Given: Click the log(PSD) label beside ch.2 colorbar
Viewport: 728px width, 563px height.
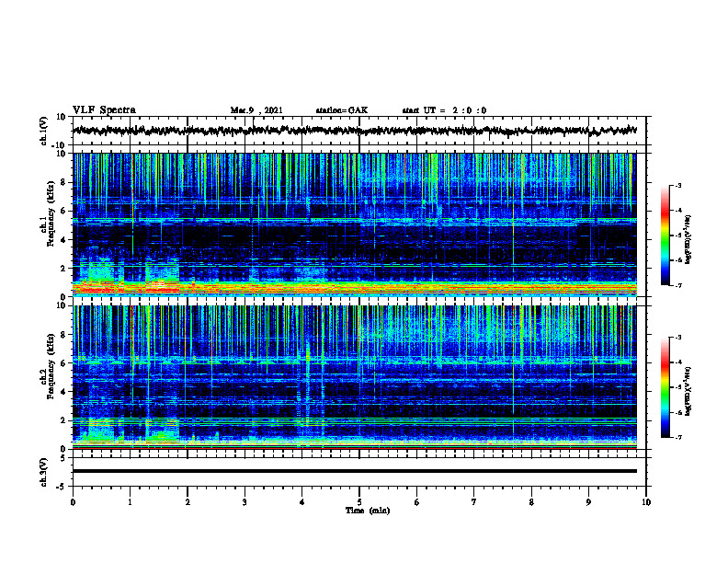Looking at the screenshot, I should (688, 391).
